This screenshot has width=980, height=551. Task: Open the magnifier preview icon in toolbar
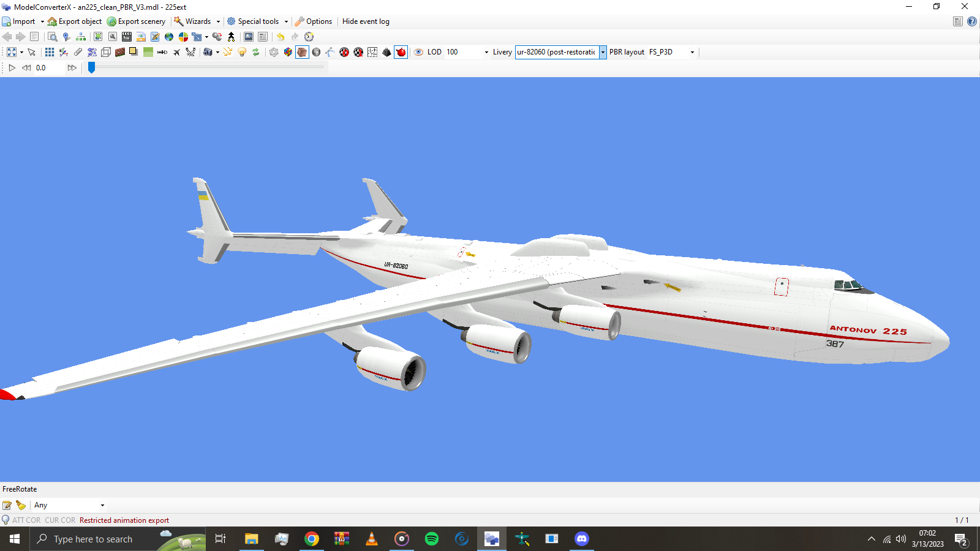[52, 37]
